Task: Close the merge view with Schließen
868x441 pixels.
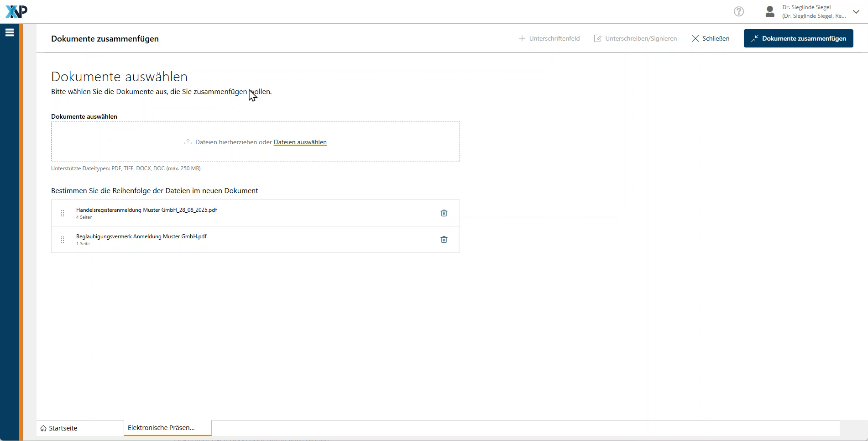Action: click(711, 38)
